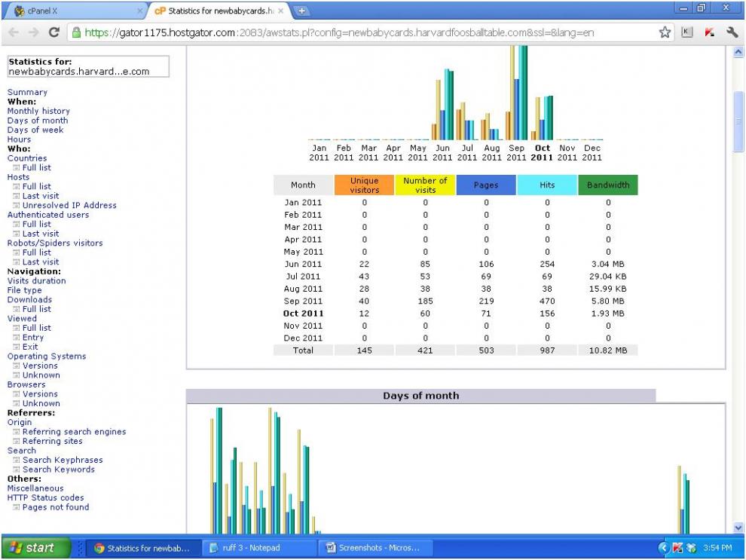
Task: Bookmark page with the star icon
Action: tap(665, 32)
